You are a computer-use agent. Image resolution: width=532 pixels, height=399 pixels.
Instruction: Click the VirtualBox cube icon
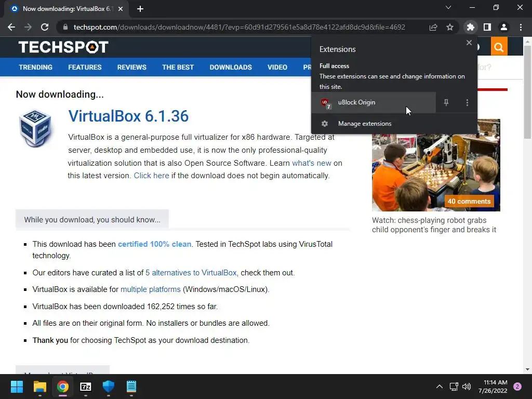click(36, 128)
